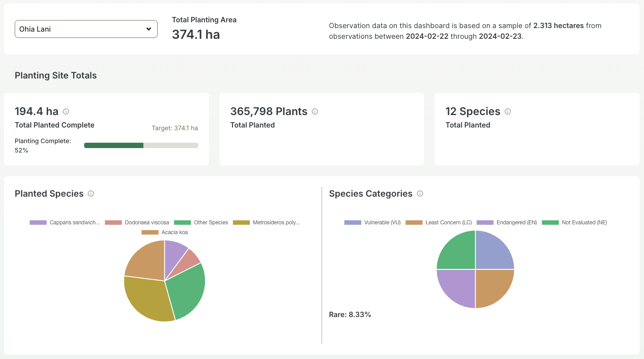Open info tooltip for Planted Species
Viewport: 644px width, 359px height.
[91, 194]
